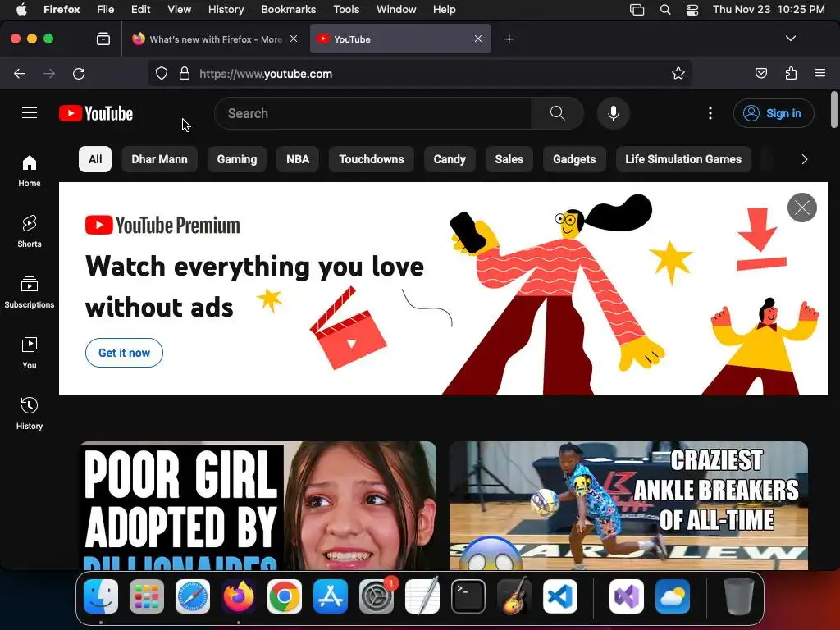Screen dimensions: 840x630
Task: Filter by Gaming chip
Action: point(237,159)
